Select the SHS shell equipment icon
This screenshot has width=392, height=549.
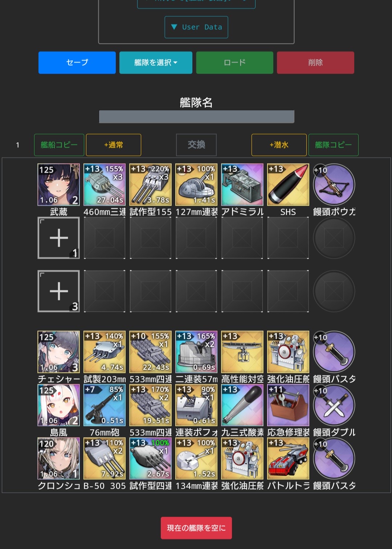pyautogui.click(x=288, y=185)
